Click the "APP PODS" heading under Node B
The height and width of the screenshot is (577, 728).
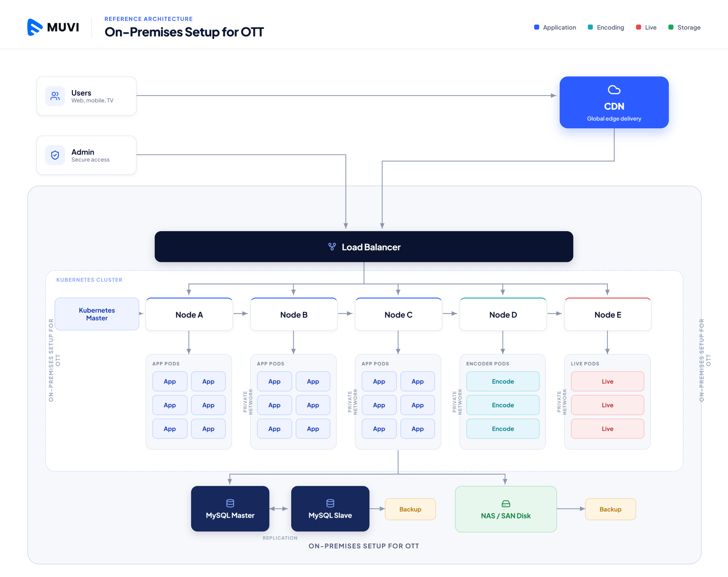coord(270,364)
